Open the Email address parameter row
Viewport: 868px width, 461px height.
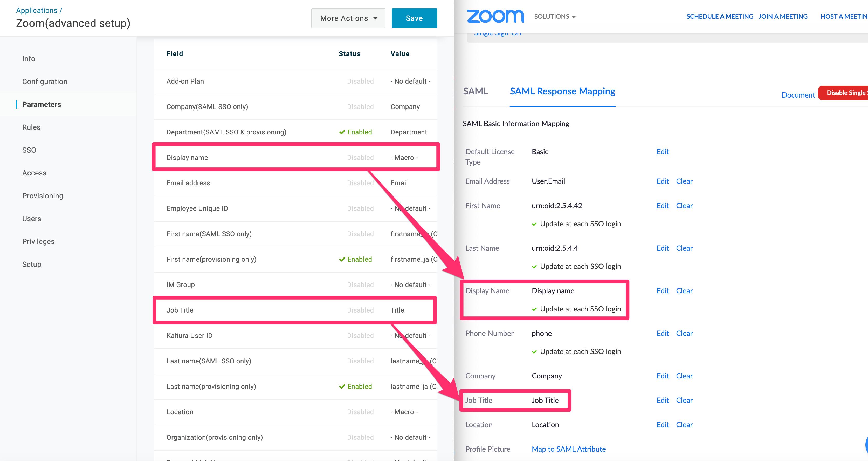click(x=295, y=183)
